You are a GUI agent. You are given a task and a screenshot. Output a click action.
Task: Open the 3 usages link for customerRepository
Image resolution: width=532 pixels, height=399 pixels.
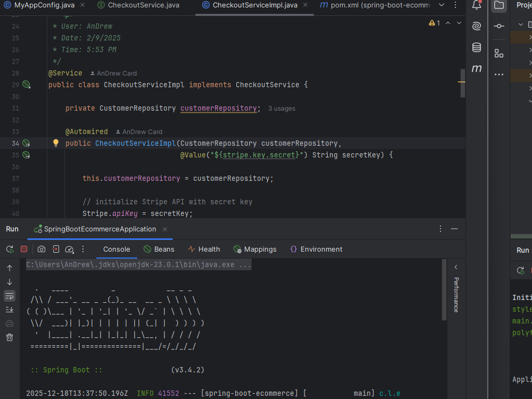coord(282,108)
